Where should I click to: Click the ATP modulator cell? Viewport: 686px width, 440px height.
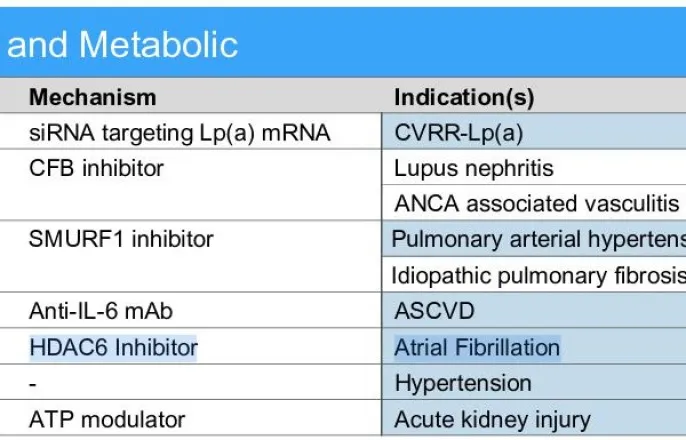click(x=106, y=419)
